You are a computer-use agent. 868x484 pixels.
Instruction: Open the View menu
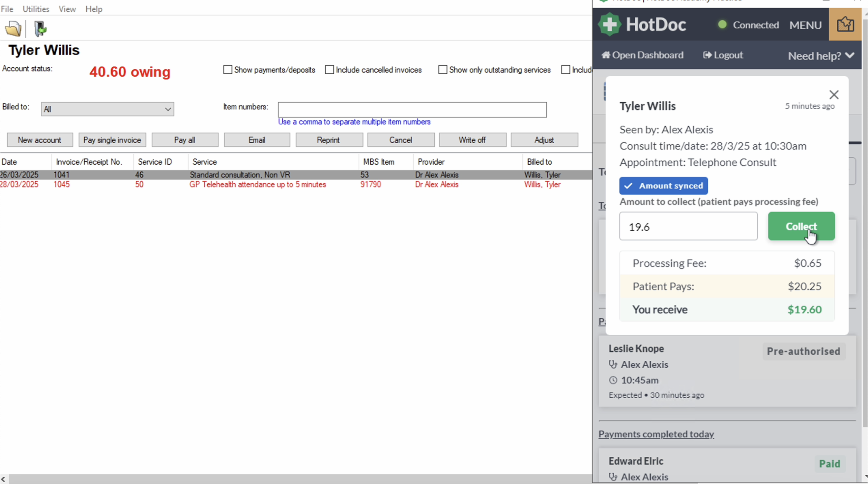[67, 9]
